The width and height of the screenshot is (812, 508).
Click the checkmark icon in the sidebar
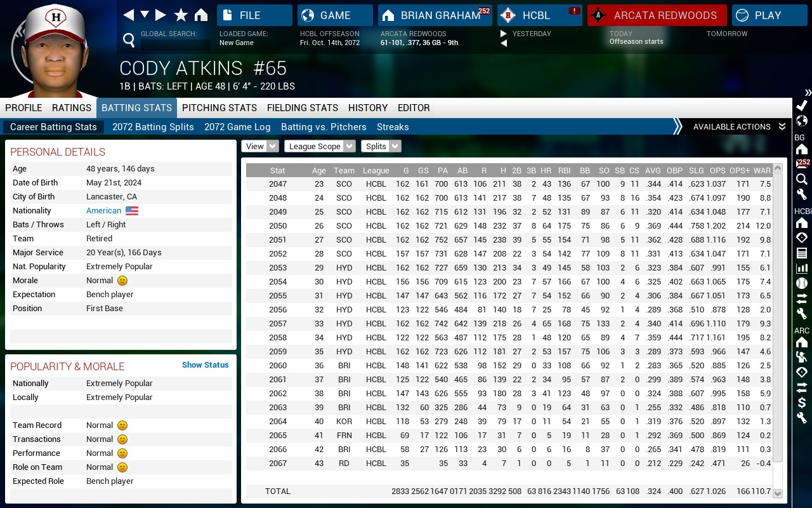(802, 105)
